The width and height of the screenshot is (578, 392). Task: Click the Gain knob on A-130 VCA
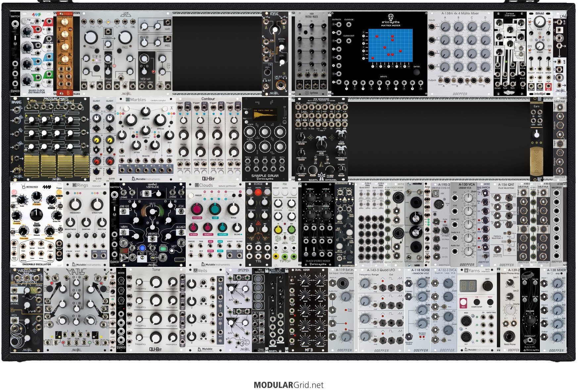(468, 198)
